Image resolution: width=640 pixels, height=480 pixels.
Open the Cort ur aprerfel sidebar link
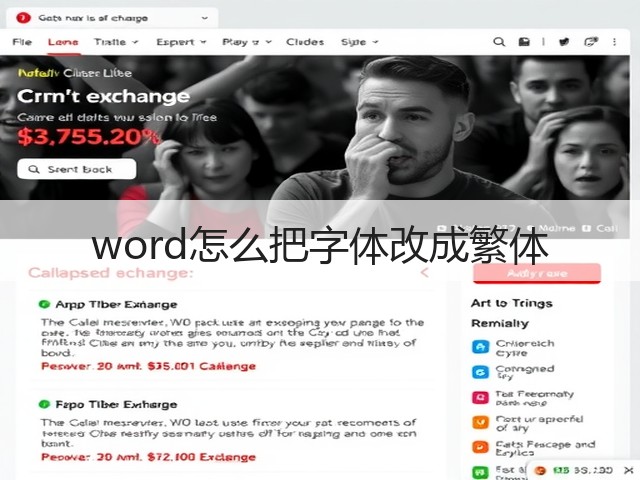click(539, 423)
